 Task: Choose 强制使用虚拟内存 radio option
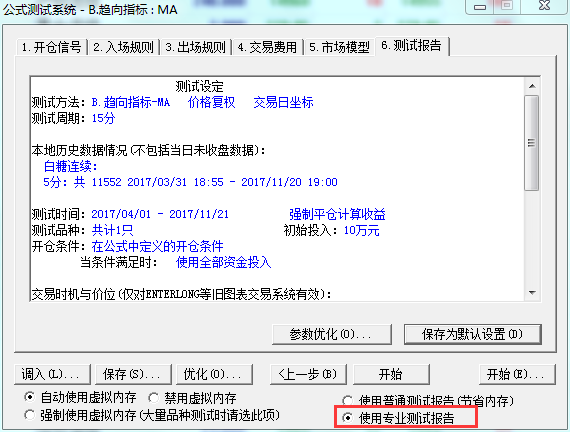coord(152,415)
